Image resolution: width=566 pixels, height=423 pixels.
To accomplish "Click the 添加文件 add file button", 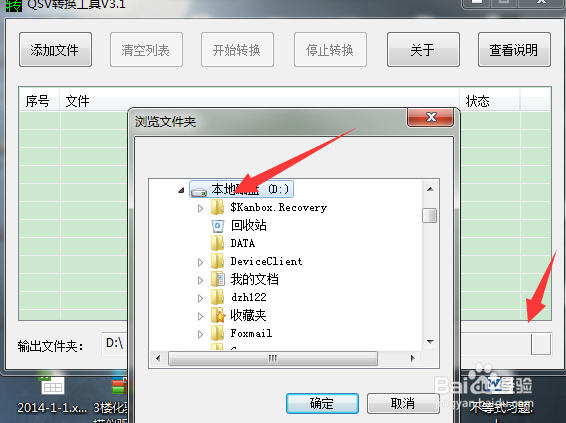I will [x=55, y=50].
